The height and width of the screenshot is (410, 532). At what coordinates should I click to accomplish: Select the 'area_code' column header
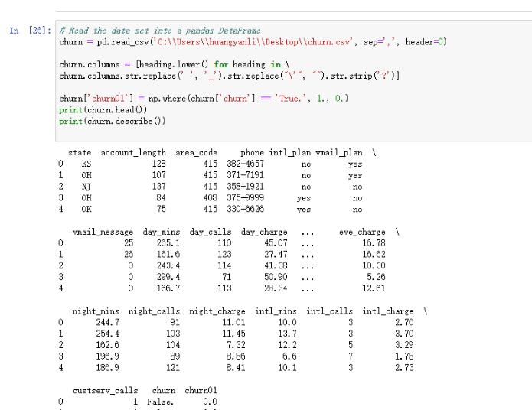(196, 153)
